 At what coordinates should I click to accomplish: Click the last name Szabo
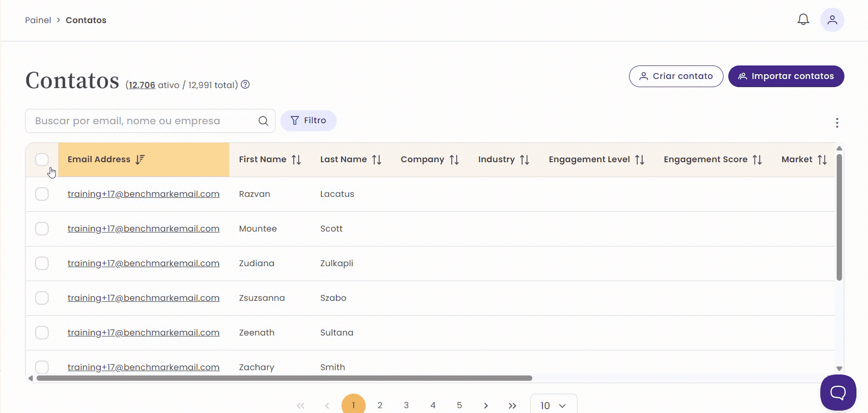tap(333, 298)
